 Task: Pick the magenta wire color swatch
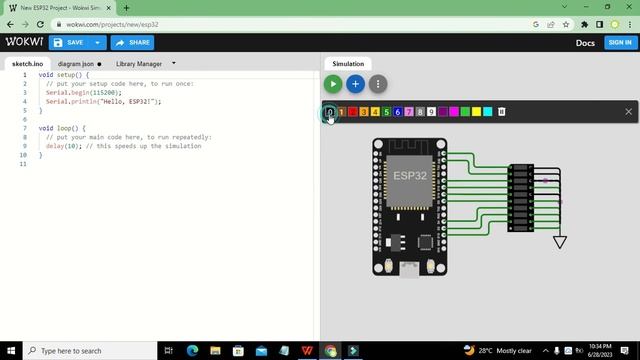pos(454,112)
